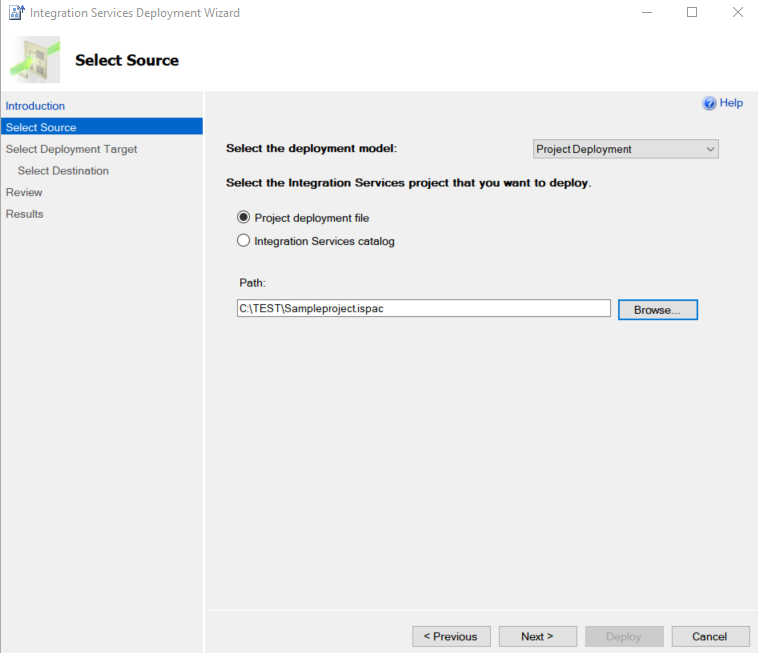The image size is (758, 653).
Task: Select the Integration Services catalog option
Action: coord(243,241)
